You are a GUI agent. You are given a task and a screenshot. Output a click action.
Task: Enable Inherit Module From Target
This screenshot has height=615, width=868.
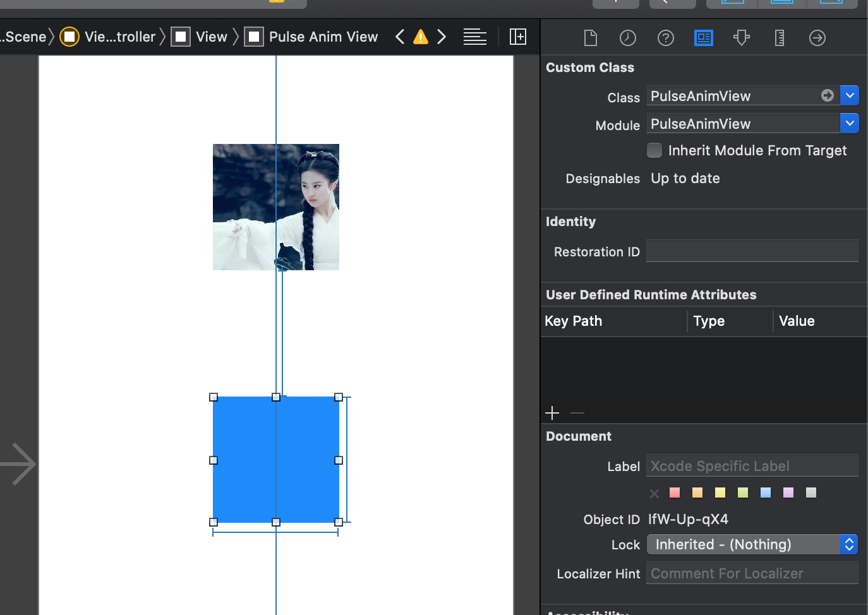654,150
